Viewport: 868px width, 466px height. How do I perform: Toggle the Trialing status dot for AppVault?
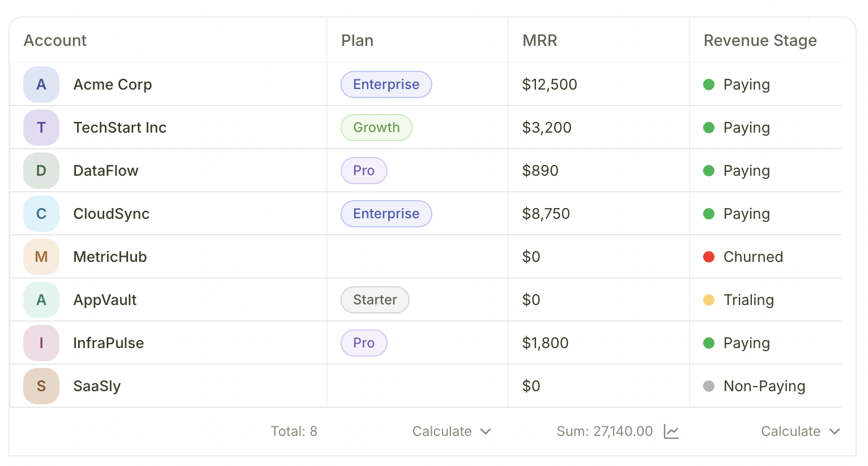[x=709, y=299]
